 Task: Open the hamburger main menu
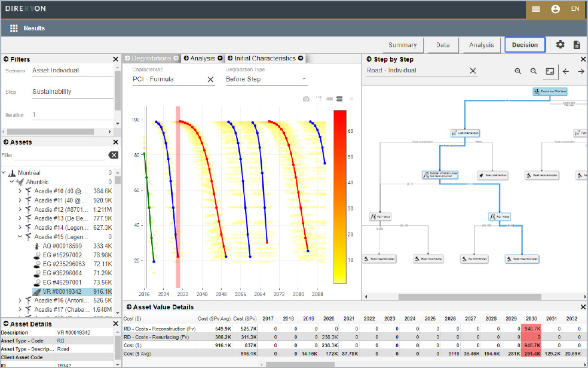(536, 10)
